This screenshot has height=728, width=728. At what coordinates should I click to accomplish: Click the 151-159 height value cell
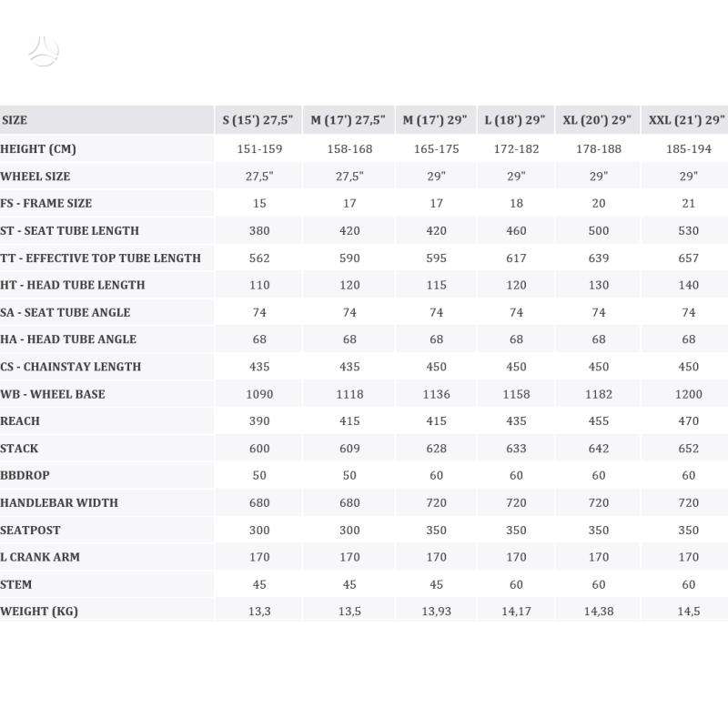click(x=259, y=149)
